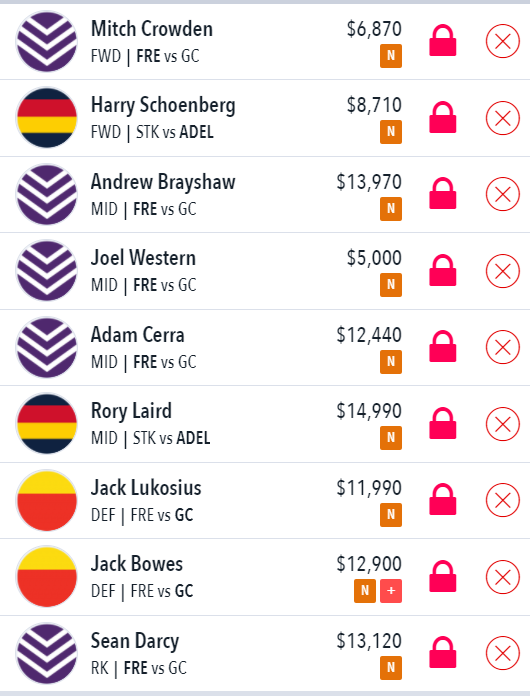Click Adam Cerra's orange N badge
The width and height of the screenshot is (530, 696).
coord(391,362)
